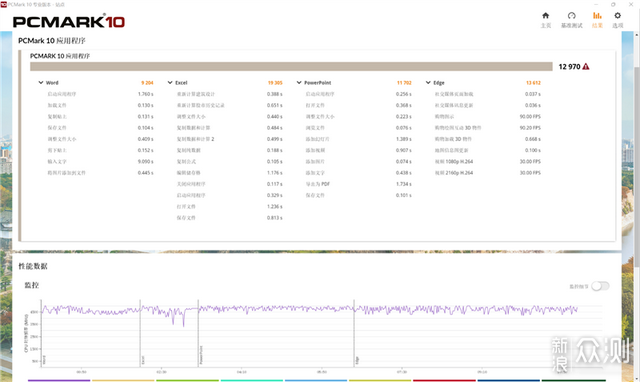The image size is (640, 382).
Task: Click the Edge score 13 612
Action: (x=533, y=83)
